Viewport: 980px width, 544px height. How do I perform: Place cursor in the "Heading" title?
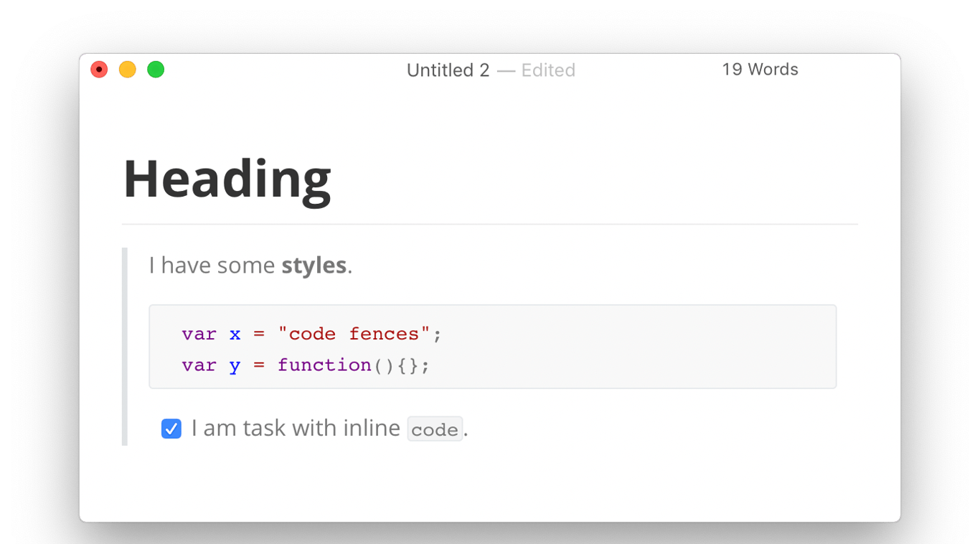(227, 179)
